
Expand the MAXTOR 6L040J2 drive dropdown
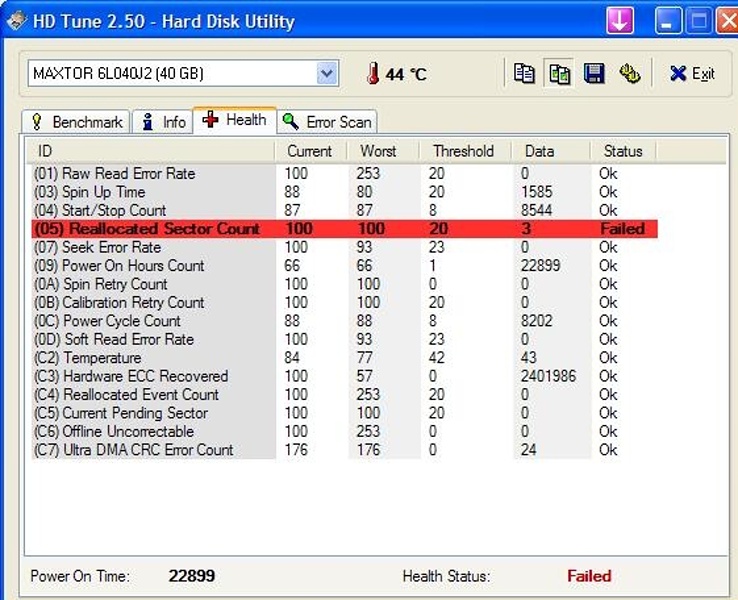pyautogui.click(x=326, y=73)
